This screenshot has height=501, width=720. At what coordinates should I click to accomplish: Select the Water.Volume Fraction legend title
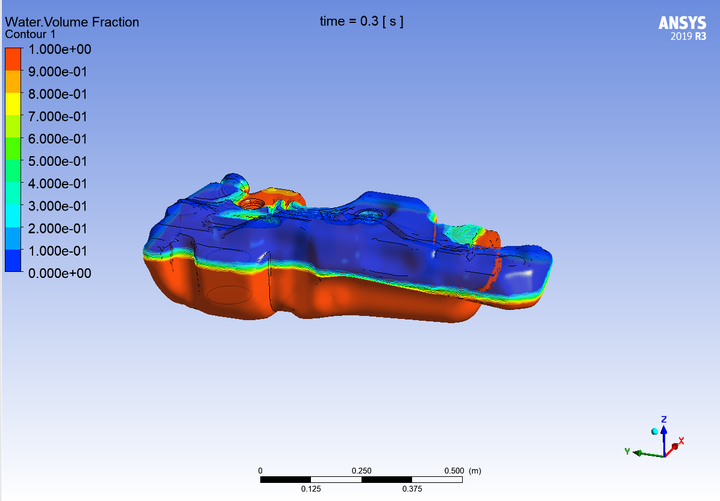tap(72, 22)
